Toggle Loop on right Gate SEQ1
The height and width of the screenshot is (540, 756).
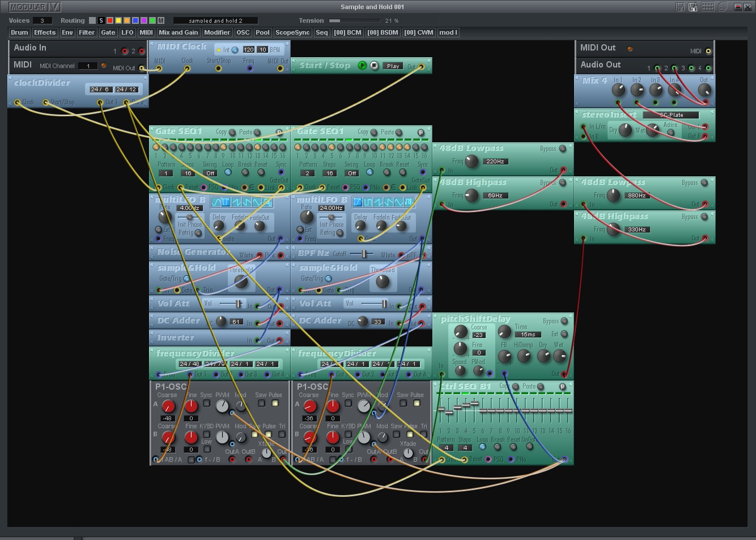pos(369,172)
